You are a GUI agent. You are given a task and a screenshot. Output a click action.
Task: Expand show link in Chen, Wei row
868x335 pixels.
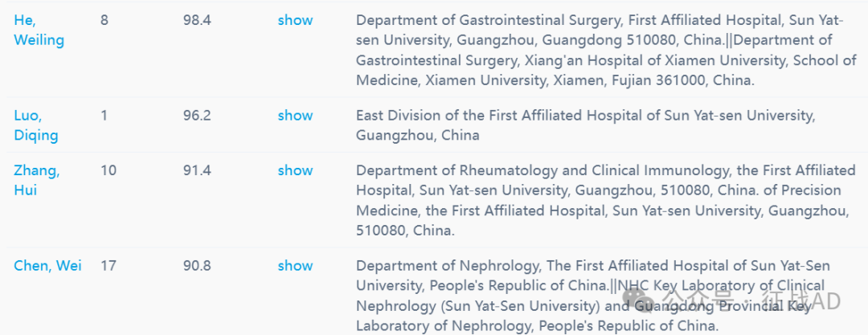[295, 266]
